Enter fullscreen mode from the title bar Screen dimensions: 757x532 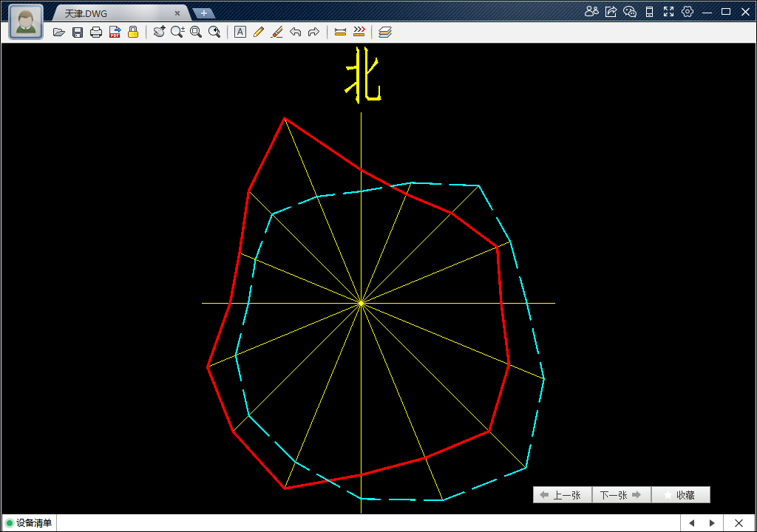(668, 11)
